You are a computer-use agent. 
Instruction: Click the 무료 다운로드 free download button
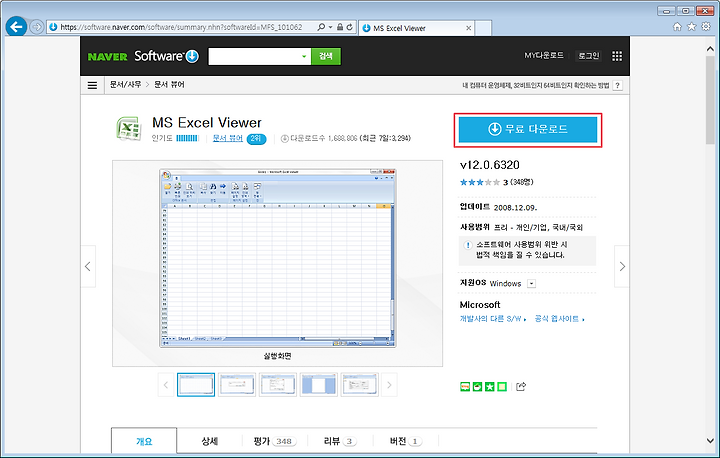click(x=528, y=129)
